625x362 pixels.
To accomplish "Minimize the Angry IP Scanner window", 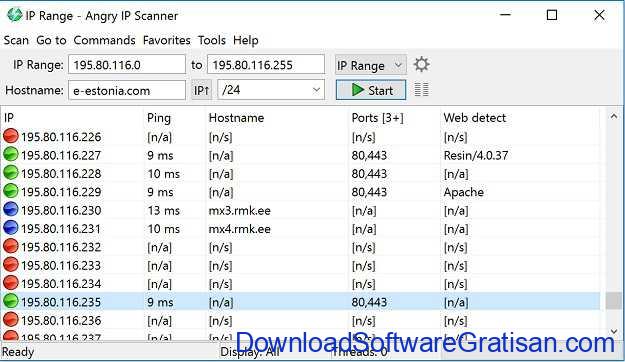I will (505, 15).
